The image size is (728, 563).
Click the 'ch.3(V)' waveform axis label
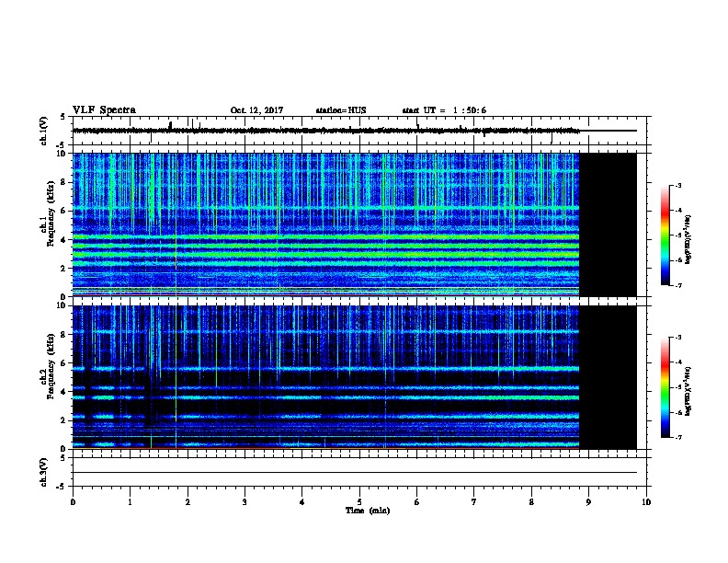[x=43, y=473]
